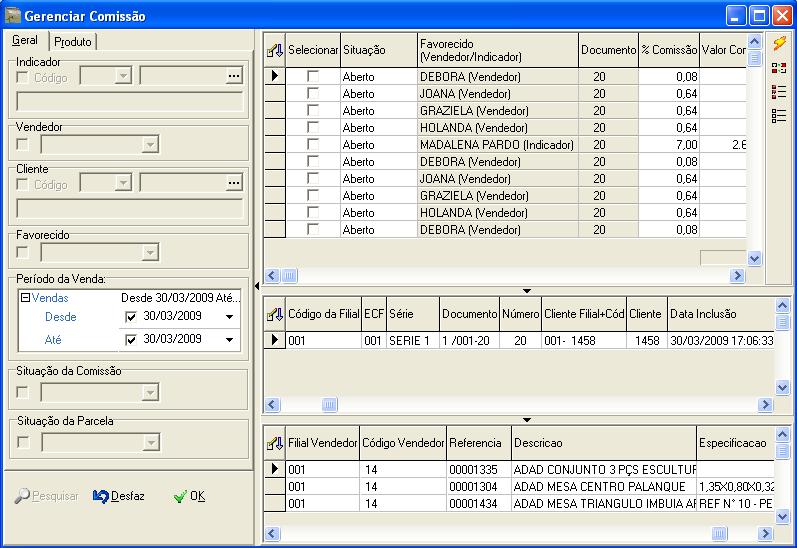Screen dimensions: 797x548
Task: Switch to the Geral tab
Action: [x=25, y=41]
